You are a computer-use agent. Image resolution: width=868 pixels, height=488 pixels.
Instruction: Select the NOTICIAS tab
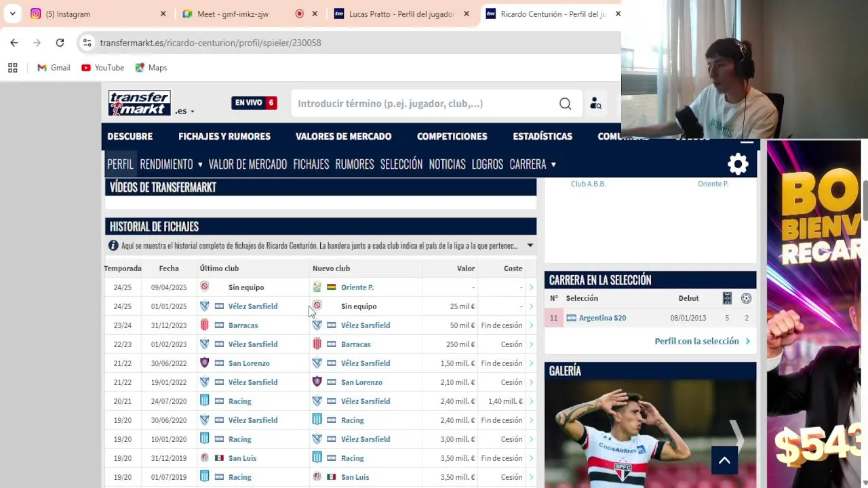(447, 164)
